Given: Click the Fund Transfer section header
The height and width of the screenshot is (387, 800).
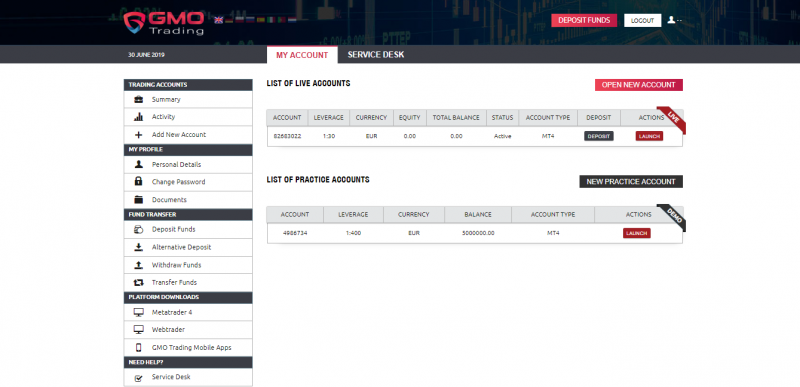Looking at the screenshot, I should pyautogui.click(x=188, y=215).
